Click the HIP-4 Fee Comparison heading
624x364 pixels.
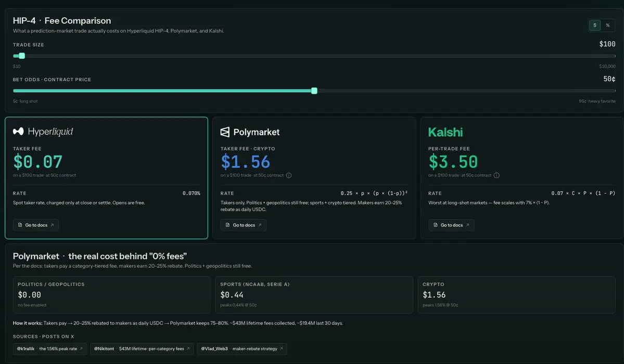click(62, 21)
